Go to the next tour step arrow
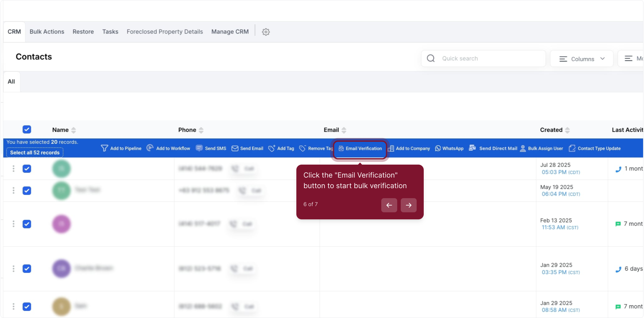Image resolution: width=644 pixels, height=318 pixels. pos(408,205)
